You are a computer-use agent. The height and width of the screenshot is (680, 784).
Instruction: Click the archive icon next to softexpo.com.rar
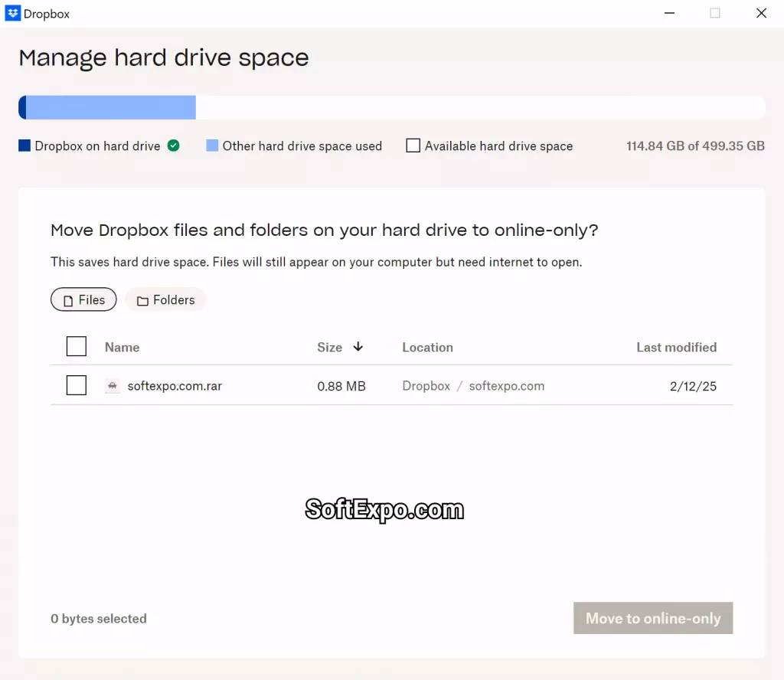pos(112,385)
